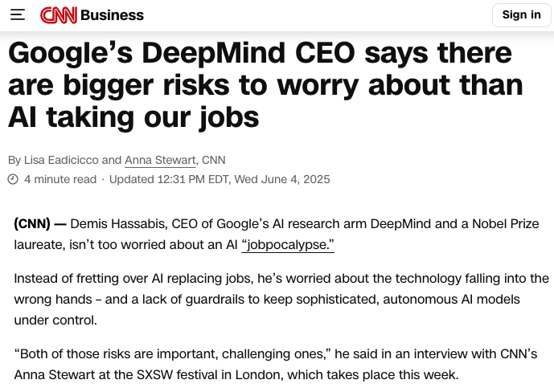Click "CNN" at end of byline

tap(213, 160)
